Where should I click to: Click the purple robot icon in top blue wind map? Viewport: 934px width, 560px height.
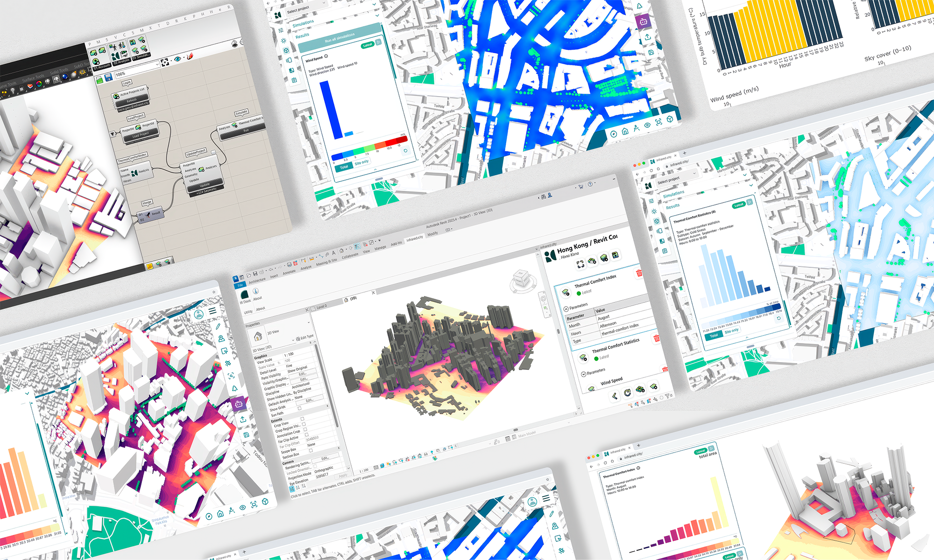point(643,21)
